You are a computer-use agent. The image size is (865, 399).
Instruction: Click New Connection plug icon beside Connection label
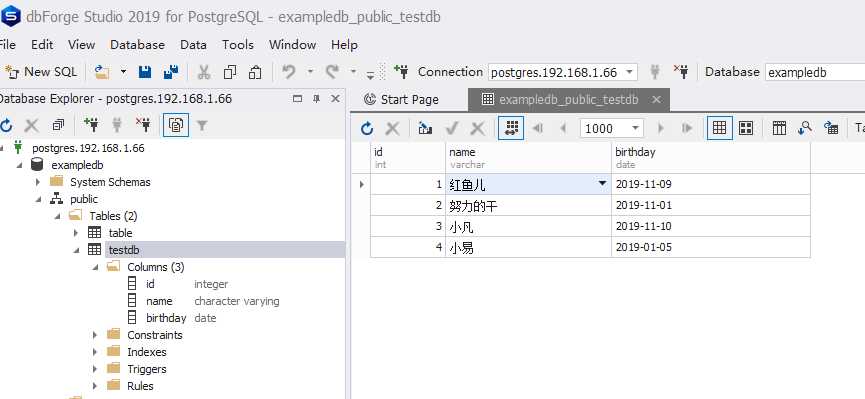(401, 72)
